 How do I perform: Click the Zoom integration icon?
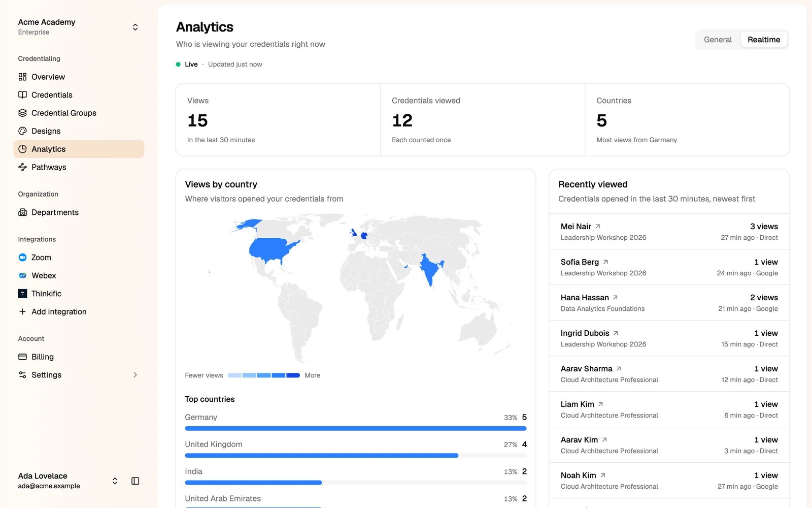point(22,258)
